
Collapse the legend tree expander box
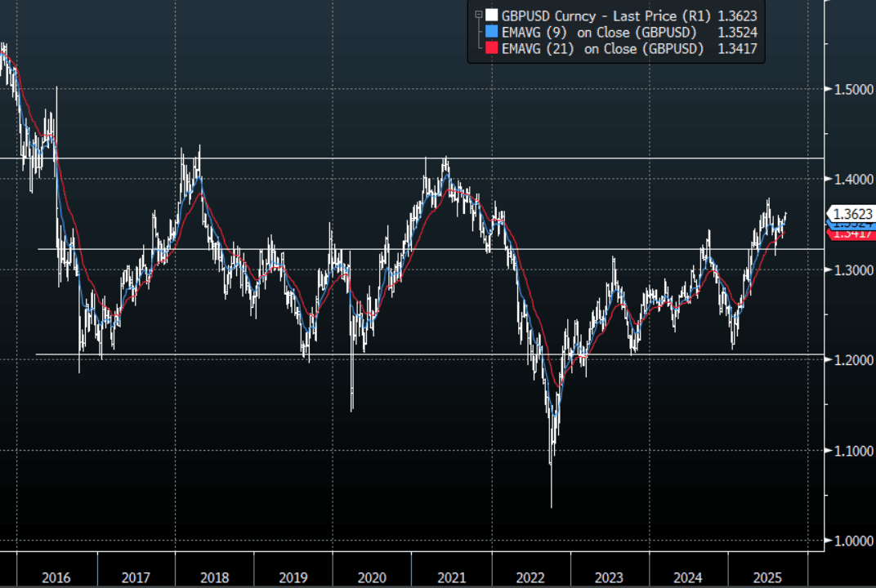(x=478, y=15)
